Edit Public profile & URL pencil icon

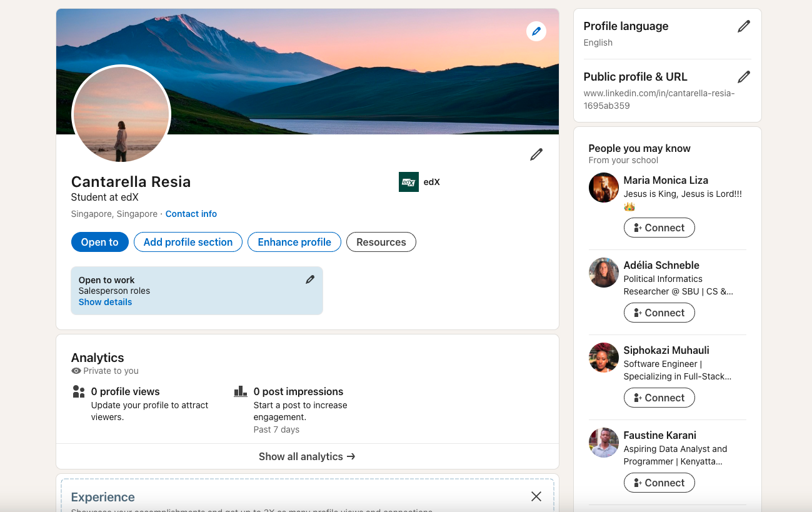[743, 76]
